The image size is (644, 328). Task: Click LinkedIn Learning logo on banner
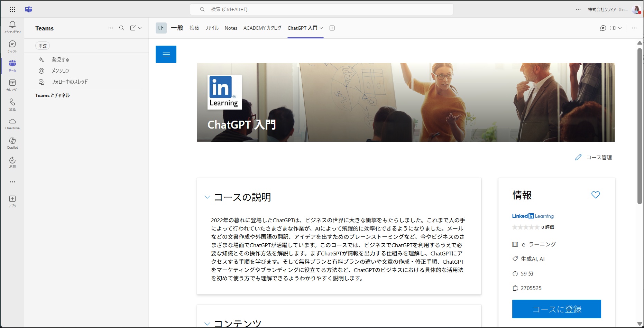tap(225, 92)
